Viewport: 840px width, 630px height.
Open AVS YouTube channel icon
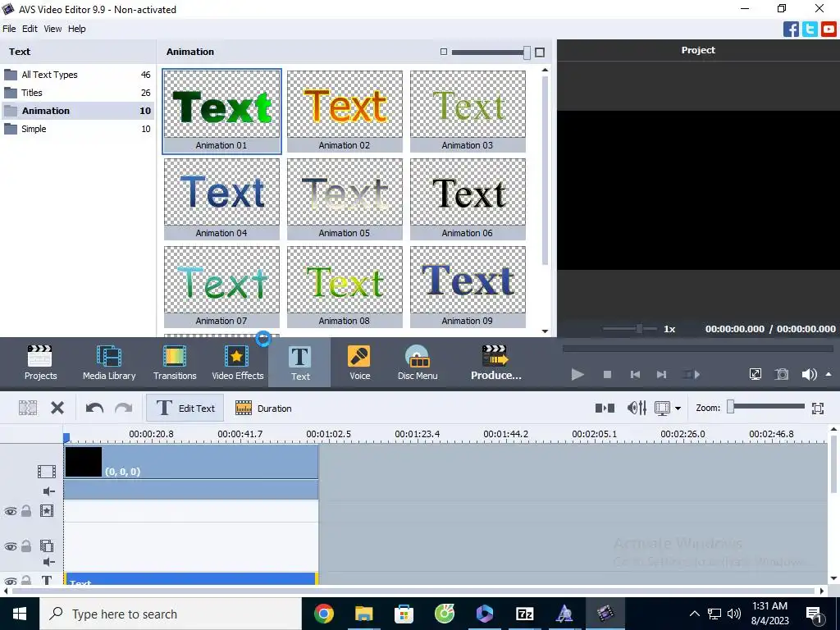[829, 29]
